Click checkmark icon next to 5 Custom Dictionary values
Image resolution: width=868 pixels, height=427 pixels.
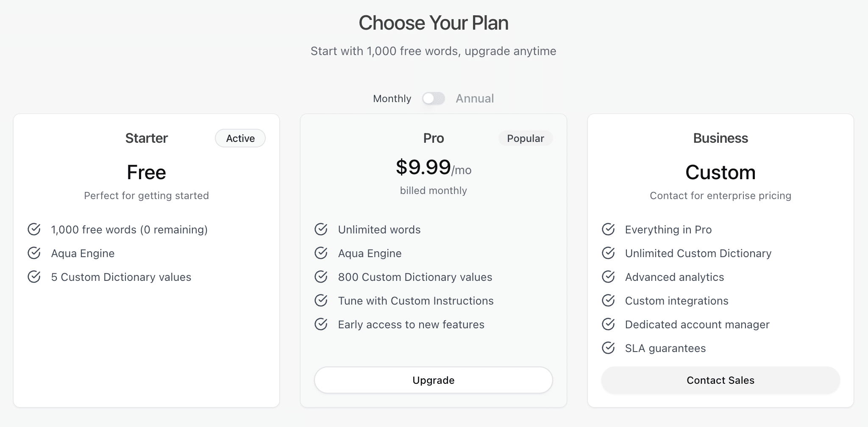[34, 277]
